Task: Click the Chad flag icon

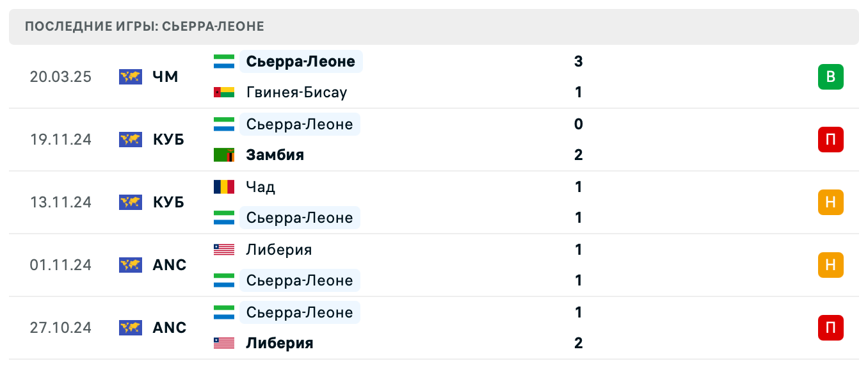Action: (x=224, y=187)
